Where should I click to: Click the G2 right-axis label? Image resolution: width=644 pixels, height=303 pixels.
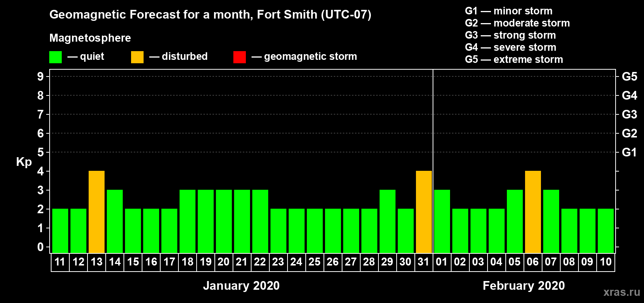629,133
